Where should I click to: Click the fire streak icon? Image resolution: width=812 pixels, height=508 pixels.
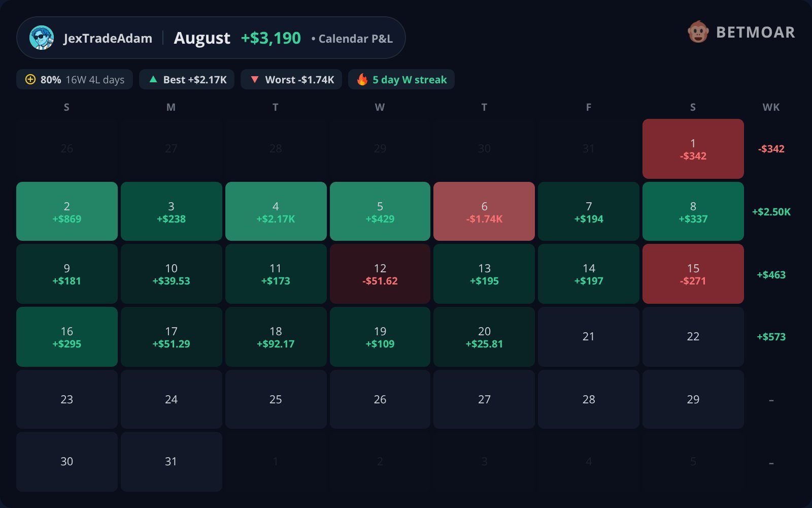(x=362, y=79)
